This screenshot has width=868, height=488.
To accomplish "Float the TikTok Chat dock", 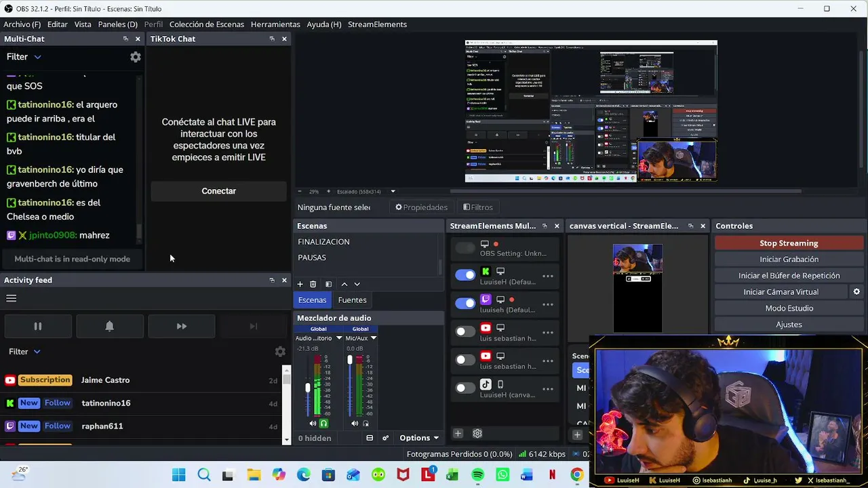I will pyautogui.click(x=272, y=39).
